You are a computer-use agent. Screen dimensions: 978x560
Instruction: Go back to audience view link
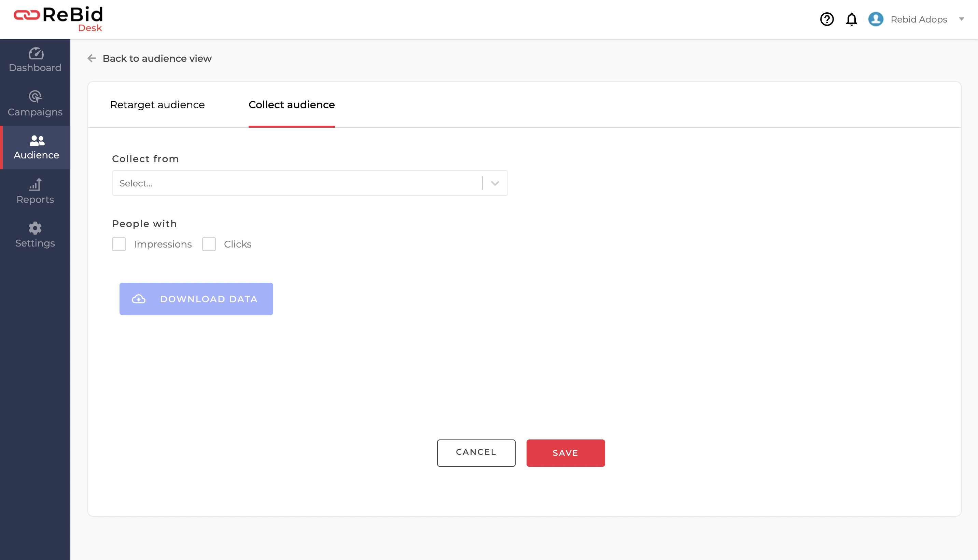[x=157, y=58]
